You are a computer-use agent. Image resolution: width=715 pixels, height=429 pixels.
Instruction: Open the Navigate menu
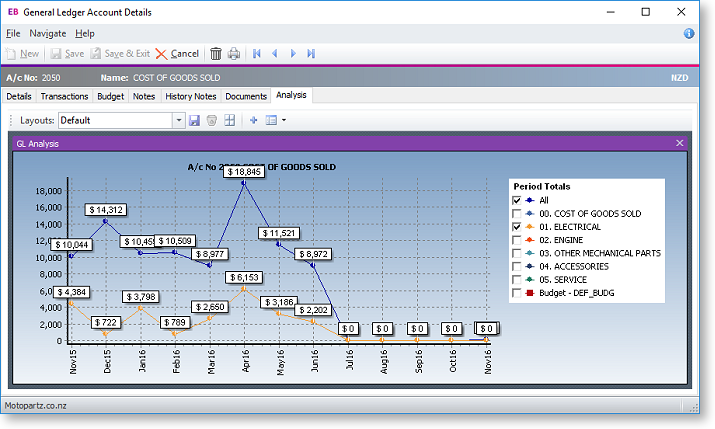point(47,33)
